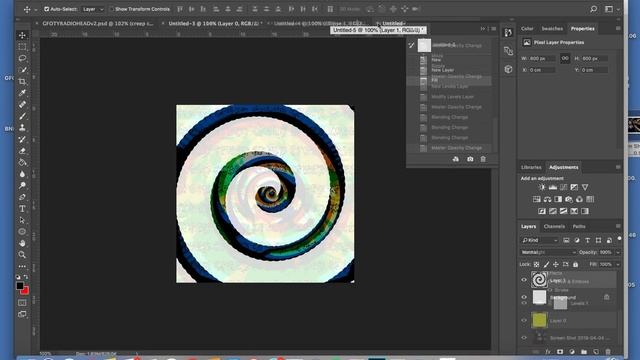Open the search icon in options bar
Screen dimensions: 640x360
point(593,9)
